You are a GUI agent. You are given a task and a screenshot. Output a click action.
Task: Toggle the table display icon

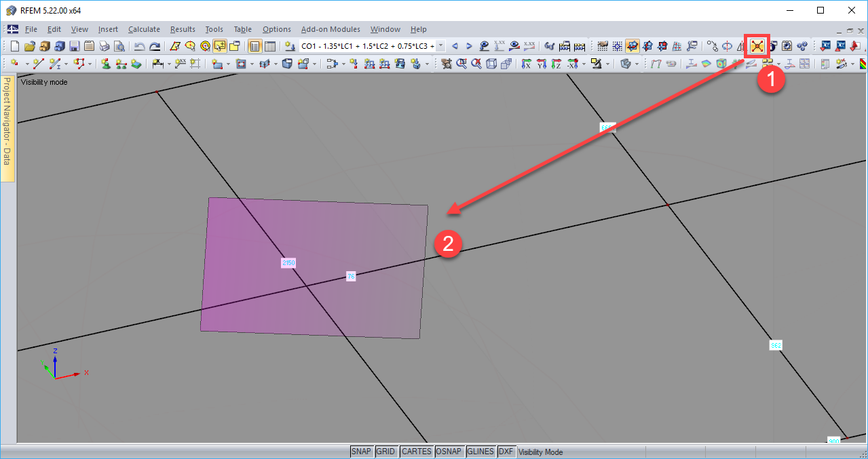[x=269, y=46]
